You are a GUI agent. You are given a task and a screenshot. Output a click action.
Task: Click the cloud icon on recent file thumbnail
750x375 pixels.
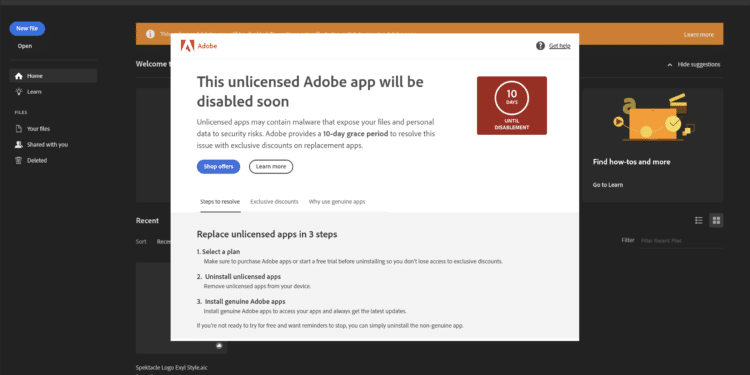(219, 345)
